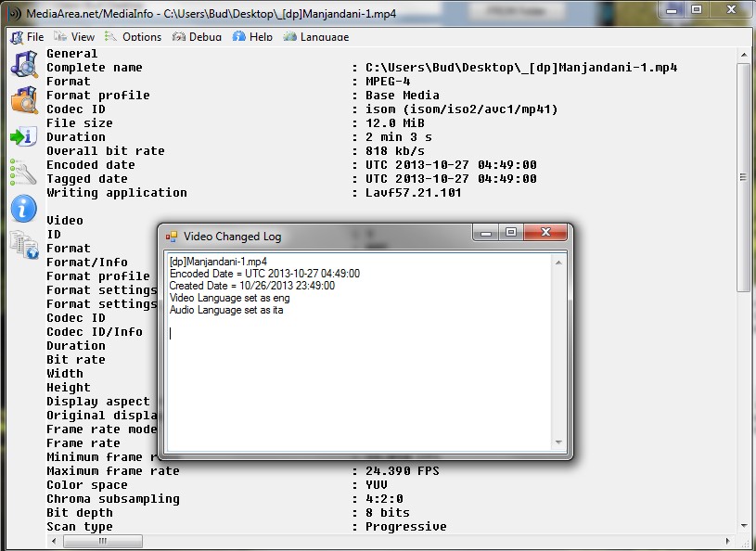This screenshot has height=551, width=756.
Task: Click the main vertical scrollbar thumb
Action: (x=744, y=177)
